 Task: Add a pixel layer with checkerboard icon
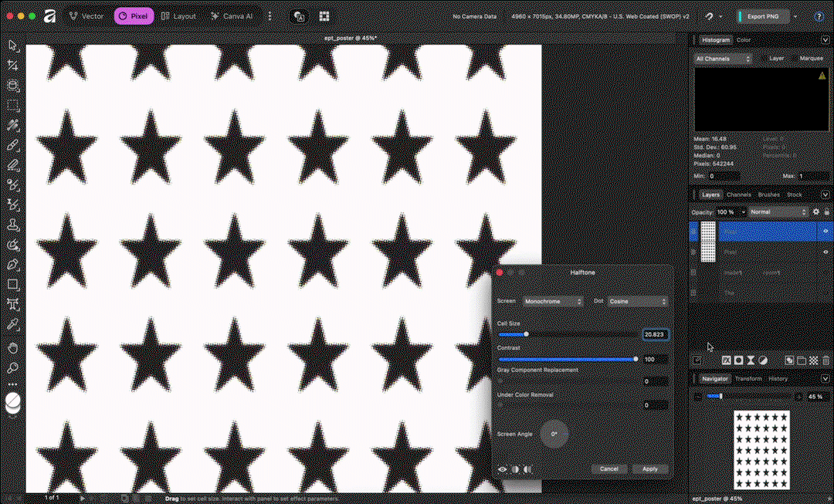pos(814,360)
